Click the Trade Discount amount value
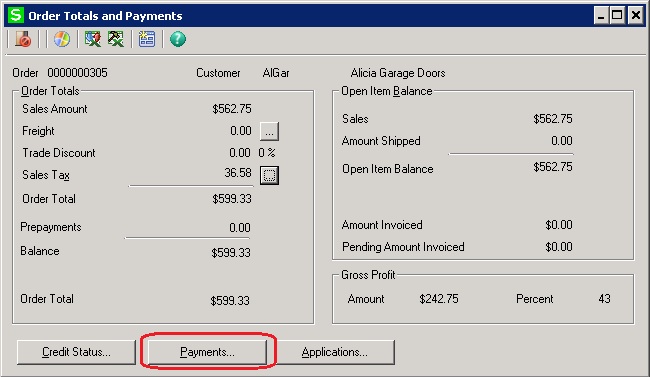This screenshot has height=377, width=650. 240,153
